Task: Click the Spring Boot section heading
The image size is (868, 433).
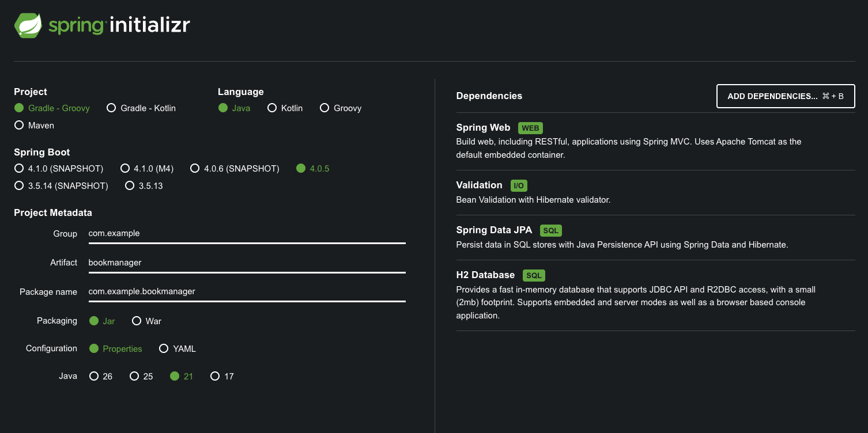Action: pyautogui.click(x=42, y=153)
